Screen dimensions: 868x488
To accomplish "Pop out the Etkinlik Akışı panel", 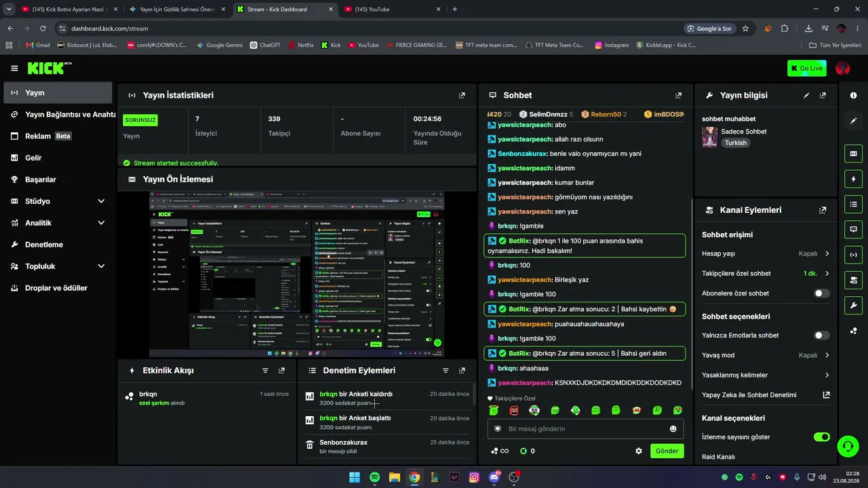I will coord(281,371).
